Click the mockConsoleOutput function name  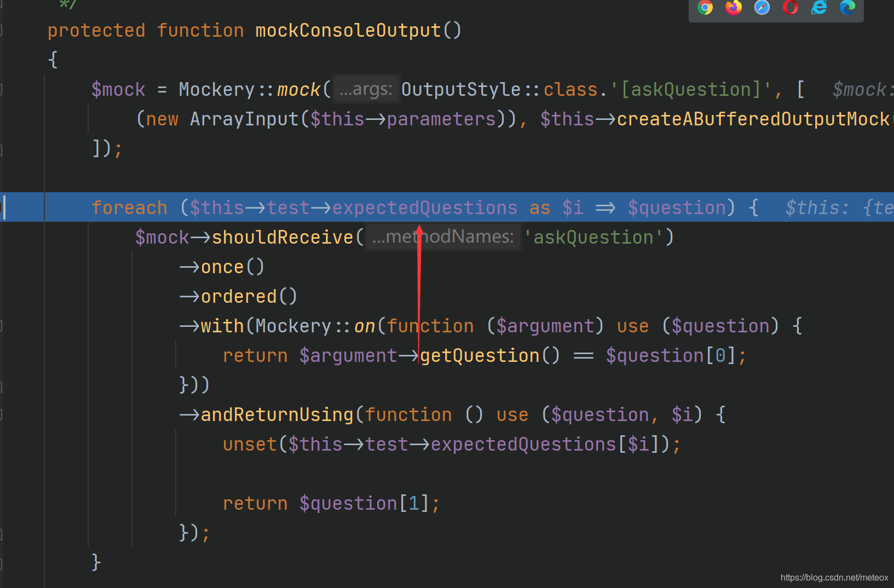tap(348, 31)
